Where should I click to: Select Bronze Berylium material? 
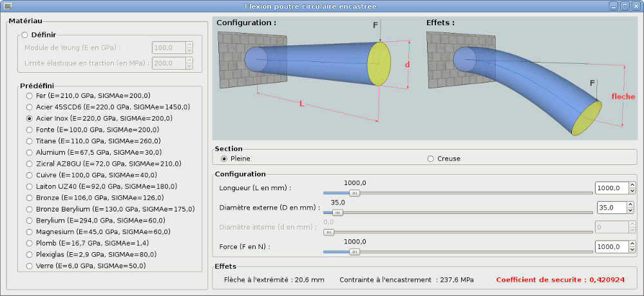(29, 209)
